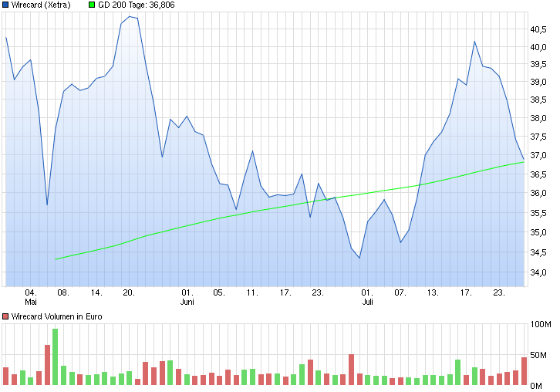Screen dimensions: 560x392
Task: Click the 40,5 price axis label
Action: 538,29
